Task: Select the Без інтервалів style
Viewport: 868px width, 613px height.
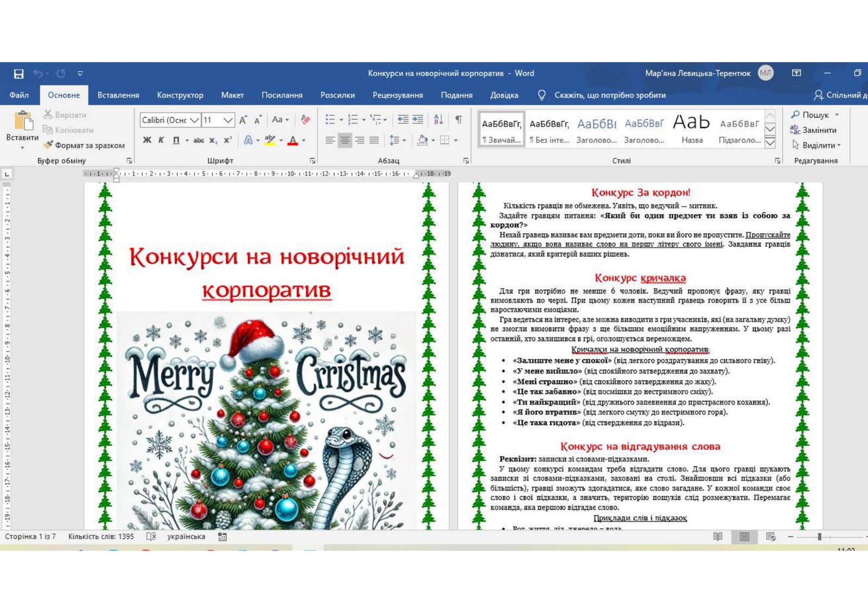Action: pyautogui.click(x=549, y=130)
